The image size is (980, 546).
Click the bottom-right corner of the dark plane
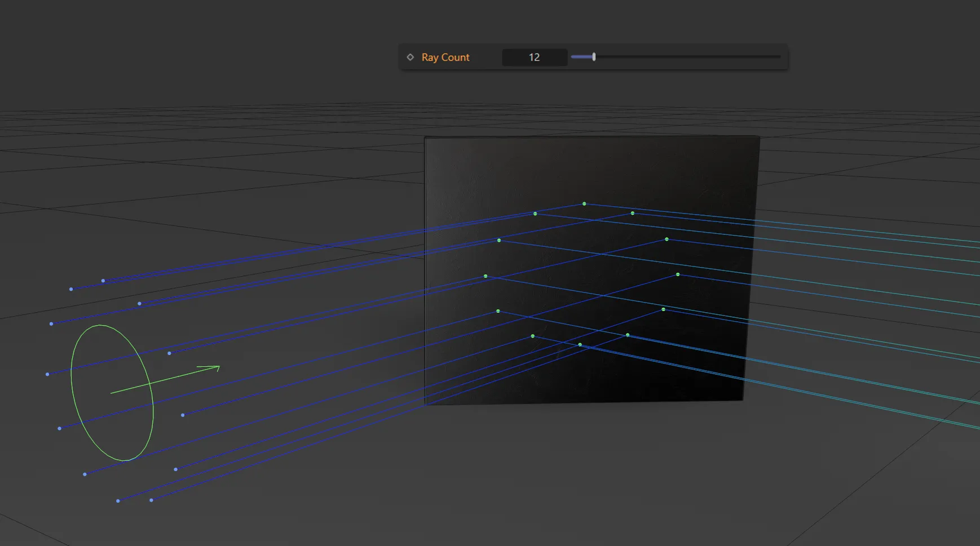(x=742, y=399)
